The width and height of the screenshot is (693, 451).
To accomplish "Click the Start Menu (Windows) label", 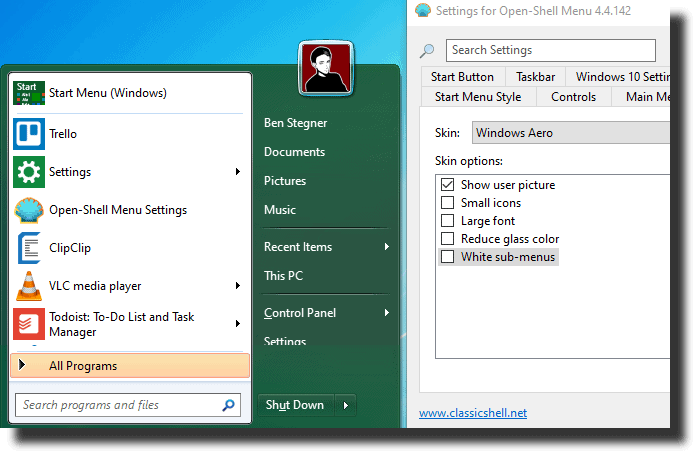I will coord(108,93).
